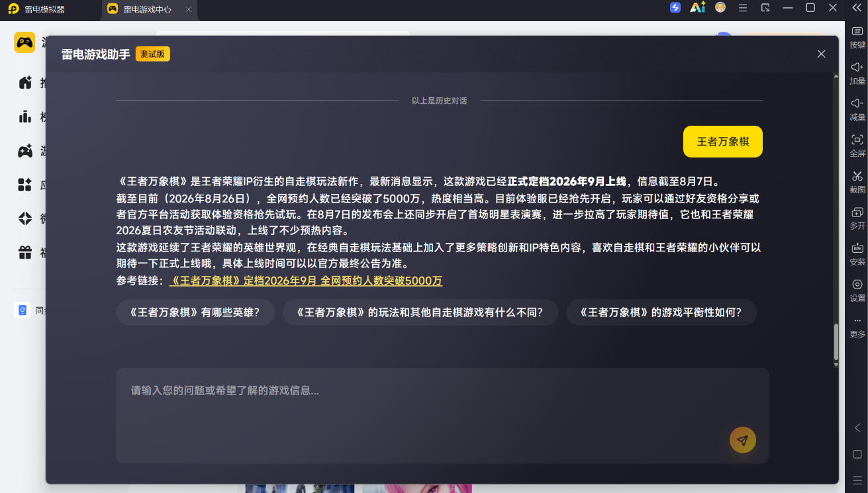Screen dimensions: 868x493
Task: Select the 雷电游戏中心 tab
Action: (147, 9)
